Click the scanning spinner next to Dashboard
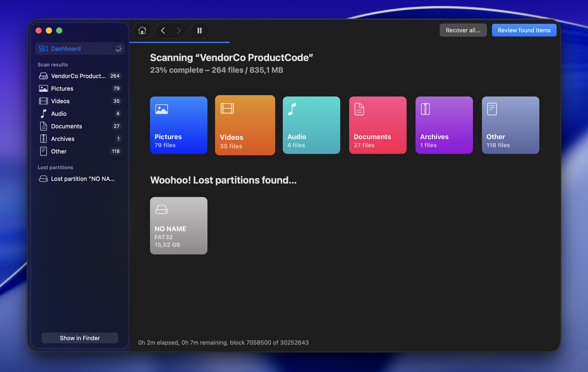This screenshot has width=588, height=372. [118, 48]
